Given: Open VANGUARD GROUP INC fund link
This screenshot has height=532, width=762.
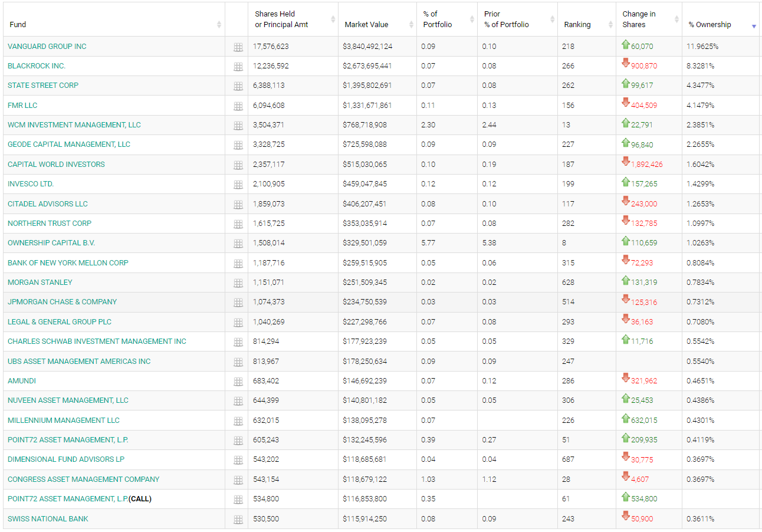Looking at the screenshot, I should pyautogui.click(x=47, y=47).
